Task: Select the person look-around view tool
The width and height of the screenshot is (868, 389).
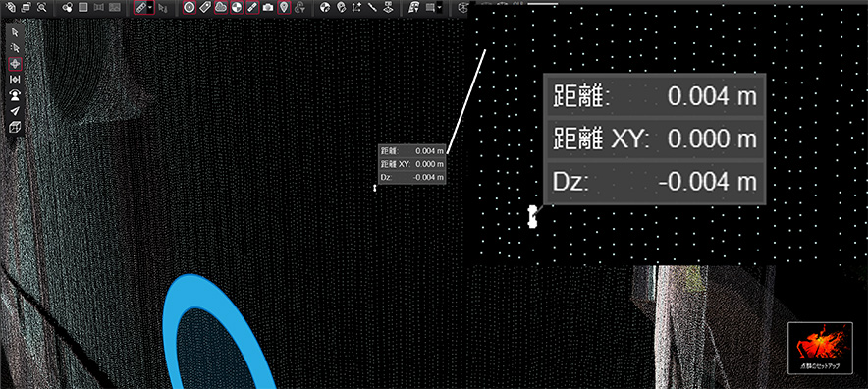Action: (15, 95)
